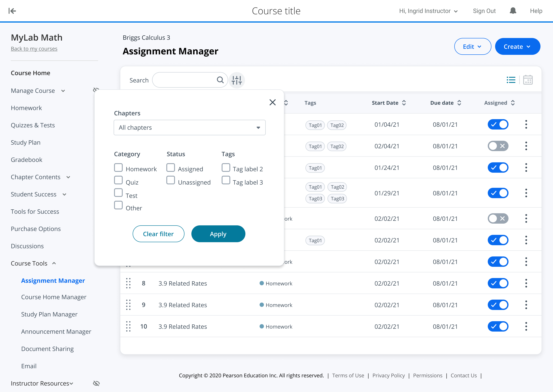Click the collapse sidebar arrow icon
The image size is (553, 392).
pyautogui.click(x=12, y=11)
